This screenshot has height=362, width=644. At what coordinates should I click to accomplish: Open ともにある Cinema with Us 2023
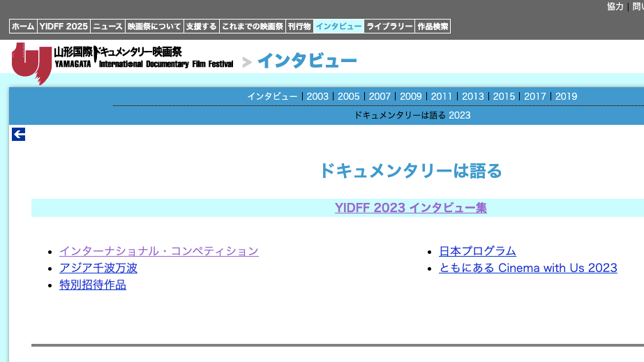[528, 268]
